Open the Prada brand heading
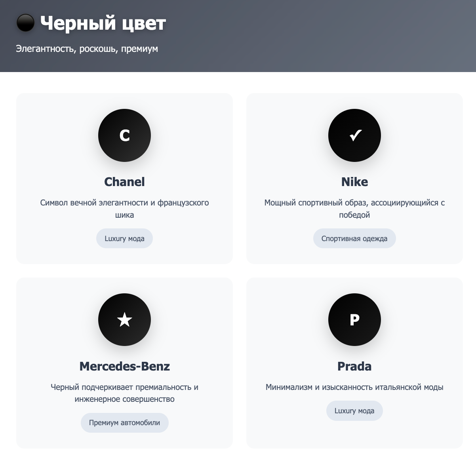The width and height of the screenshot is (476, 460). [354, 366]
